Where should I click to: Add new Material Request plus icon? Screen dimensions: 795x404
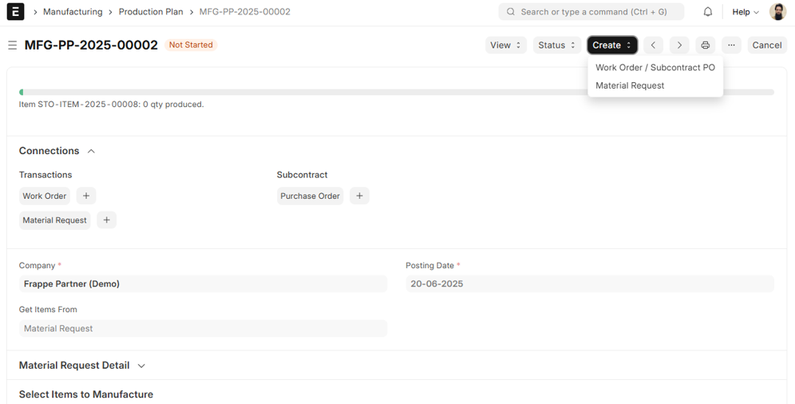point(106,220)
